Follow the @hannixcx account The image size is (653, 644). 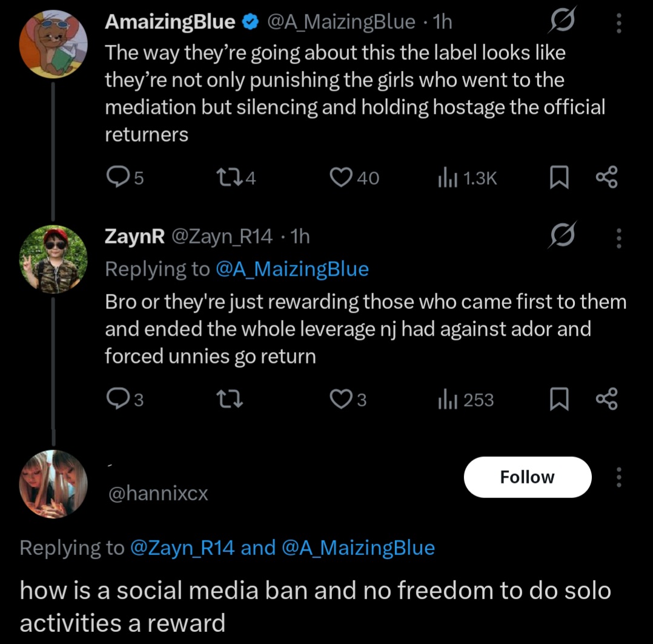[x=527, y=477]
